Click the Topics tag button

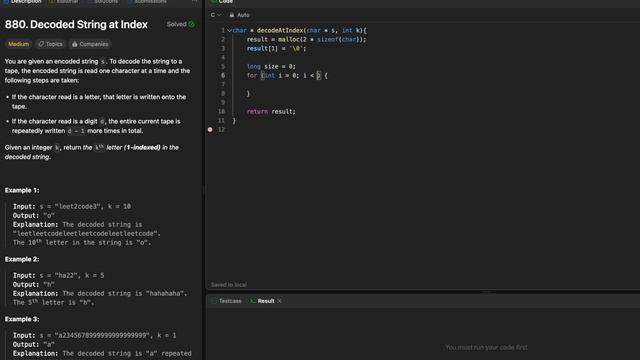[51, 44]
